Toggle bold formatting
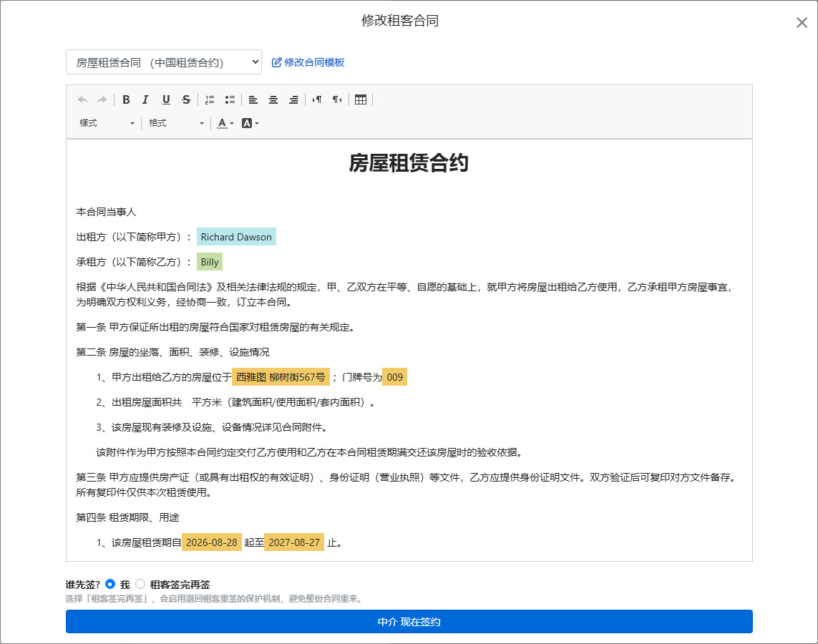Viewport: 818px width, 644px height. (126, 99)
